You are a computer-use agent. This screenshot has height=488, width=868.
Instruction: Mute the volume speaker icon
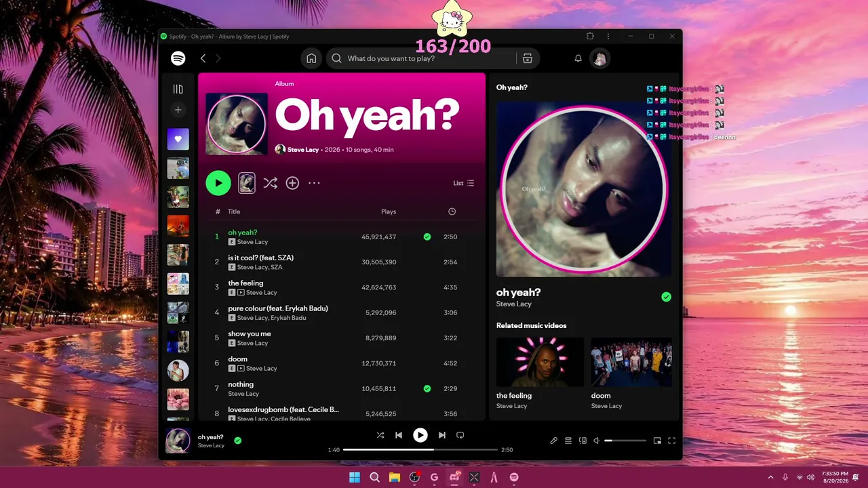pyautogui.click(x=597, y=441)
